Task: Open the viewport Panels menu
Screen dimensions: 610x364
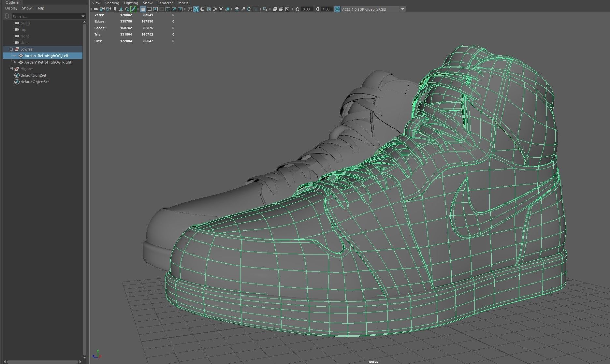Action: pyautogui.click(x=183, y=3)
